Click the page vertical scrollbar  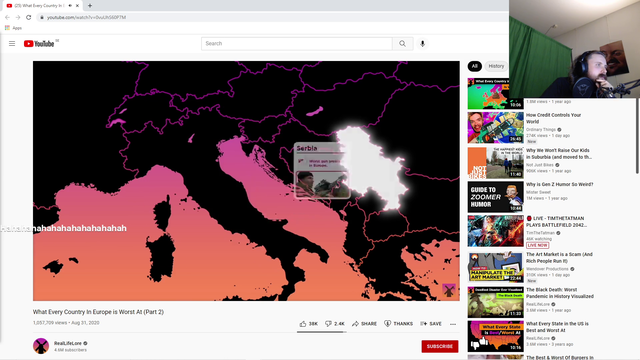(x=637, y=136)
